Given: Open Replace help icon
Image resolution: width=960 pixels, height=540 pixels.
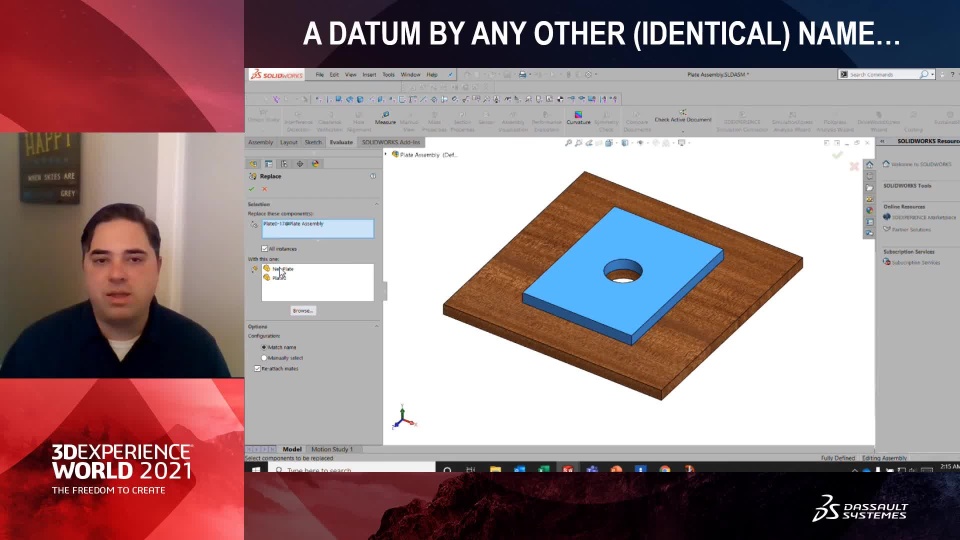Looking at the screenshot, I should (373, 176).
